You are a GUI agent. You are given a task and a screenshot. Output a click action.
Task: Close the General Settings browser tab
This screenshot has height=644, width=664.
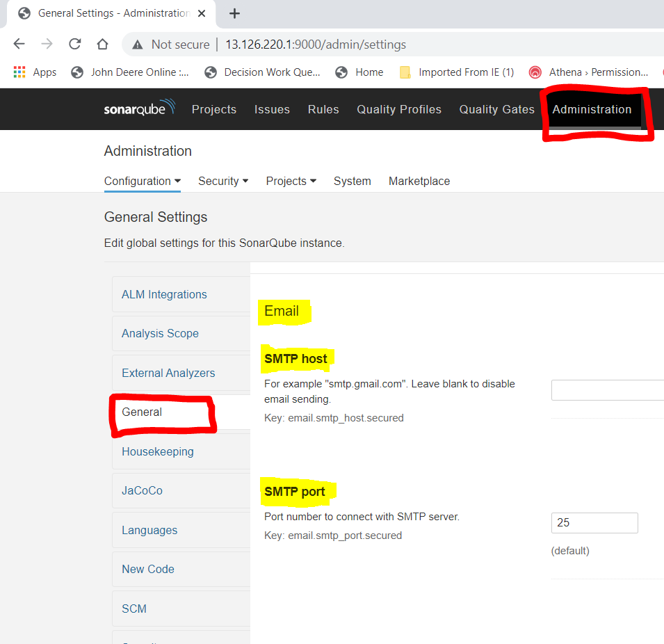pyautogui.click(x=202, y=13)
